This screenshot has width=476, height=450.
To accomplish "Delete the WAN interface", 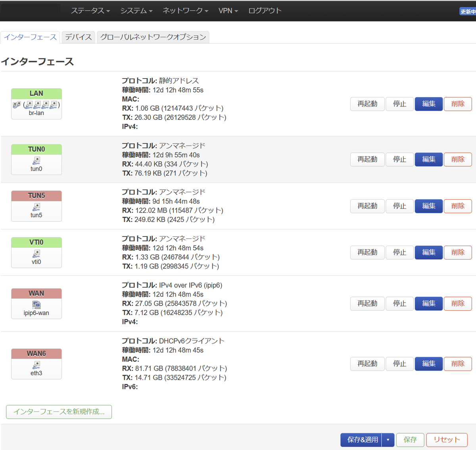I will click(458, 304).
